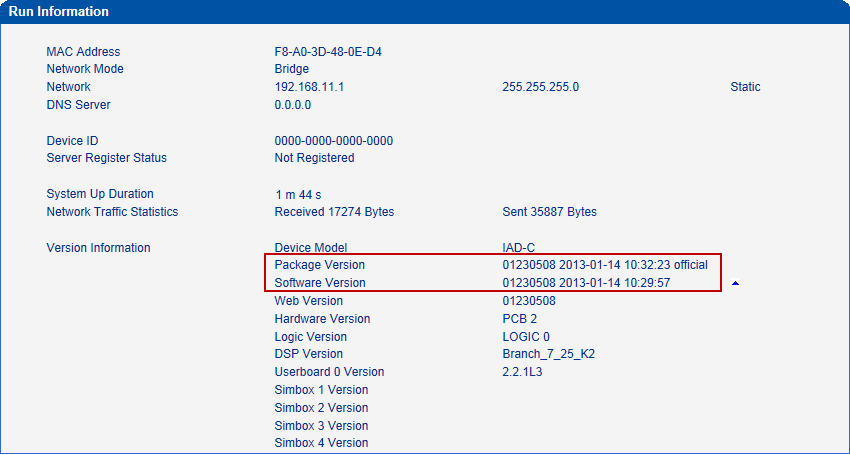Click the Device ID value of zeros
The image size is (850, 455).
[333, 141]
